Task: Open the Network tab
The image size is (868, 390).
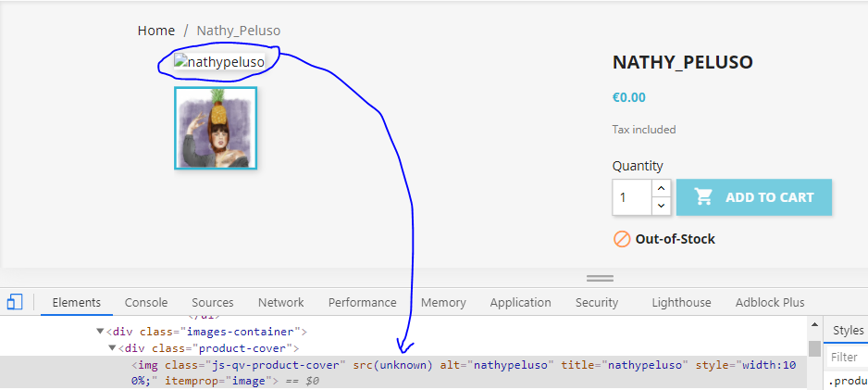Action: pos(281,303)
